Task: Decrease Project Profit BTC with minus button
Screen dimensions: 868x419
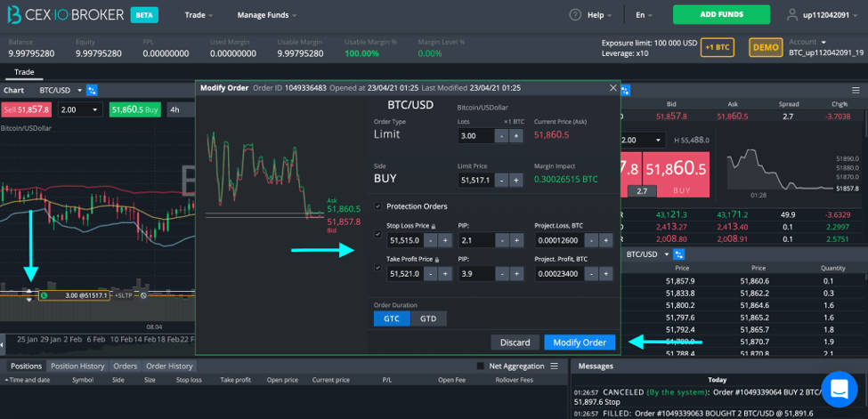Action: pyautogui.click(x=592, y=273)
